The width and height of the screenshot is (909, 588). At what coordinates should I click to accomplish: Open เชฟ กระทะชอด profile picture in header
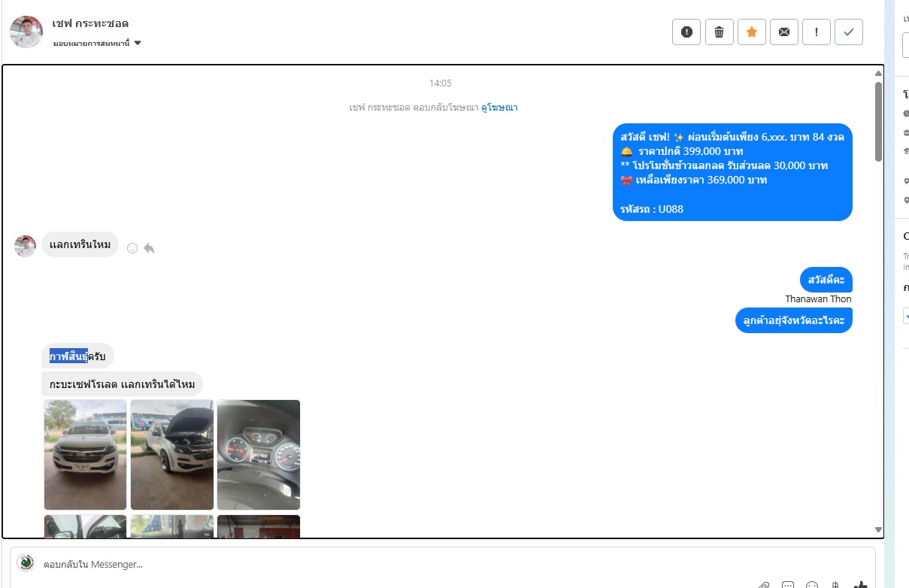[26, 32]
